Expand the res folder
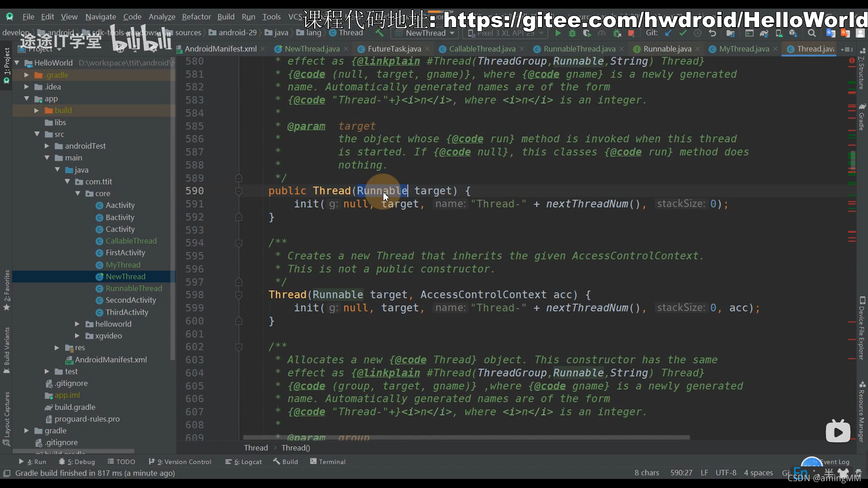 57,347
